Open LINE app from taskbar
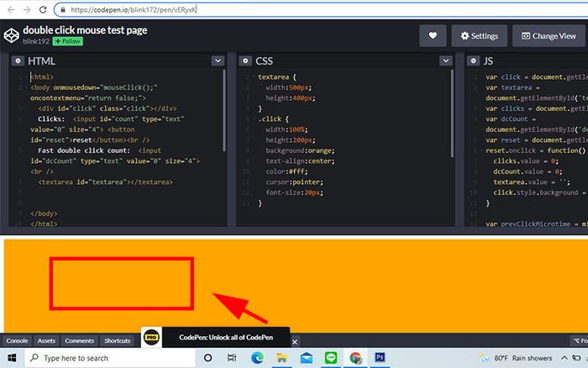588x368 pixels. (331, 358)
